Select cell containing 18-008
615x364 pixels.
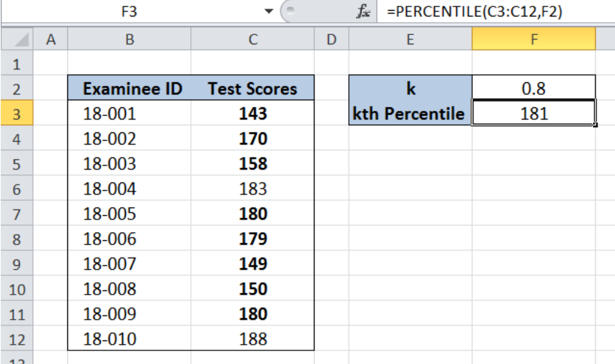pos(129,289)
